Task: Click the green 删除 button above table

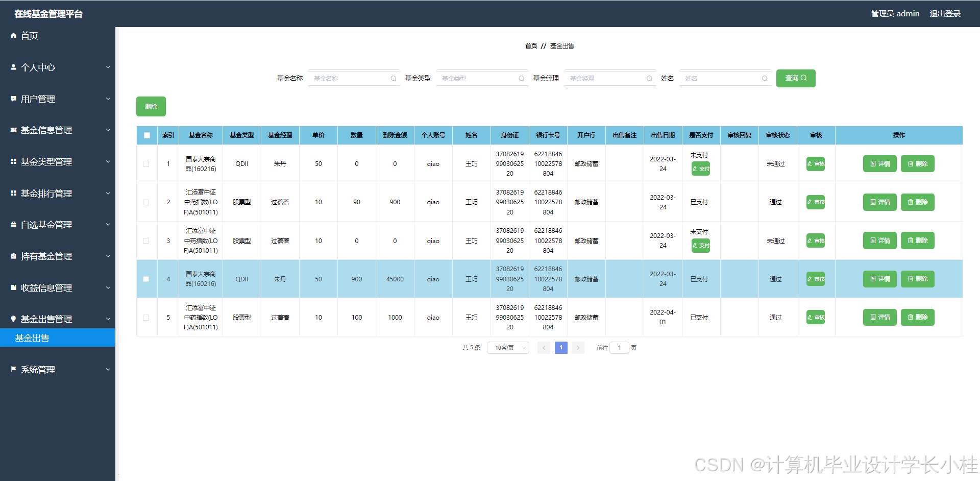Action: 151,106
